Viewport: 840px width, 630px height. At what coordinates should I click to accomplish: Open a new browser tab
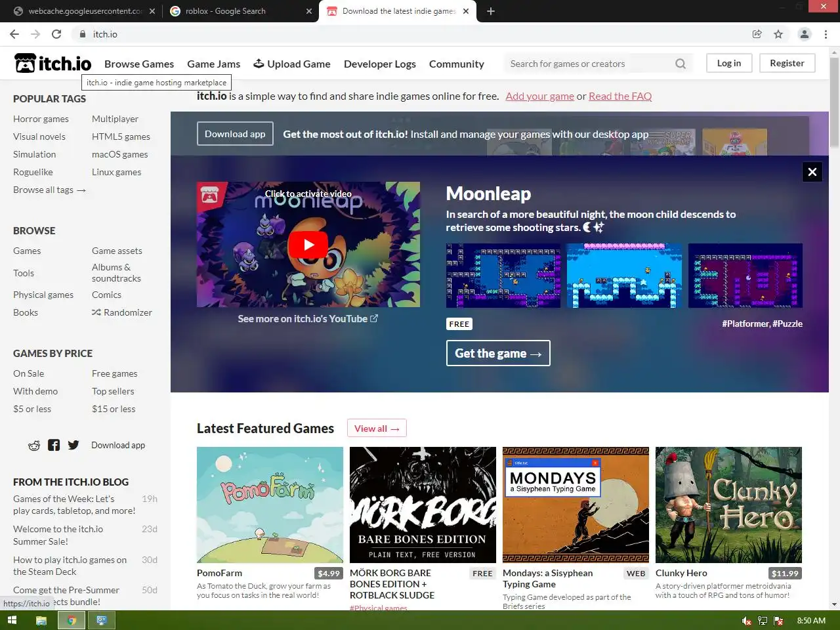point(490,11)
